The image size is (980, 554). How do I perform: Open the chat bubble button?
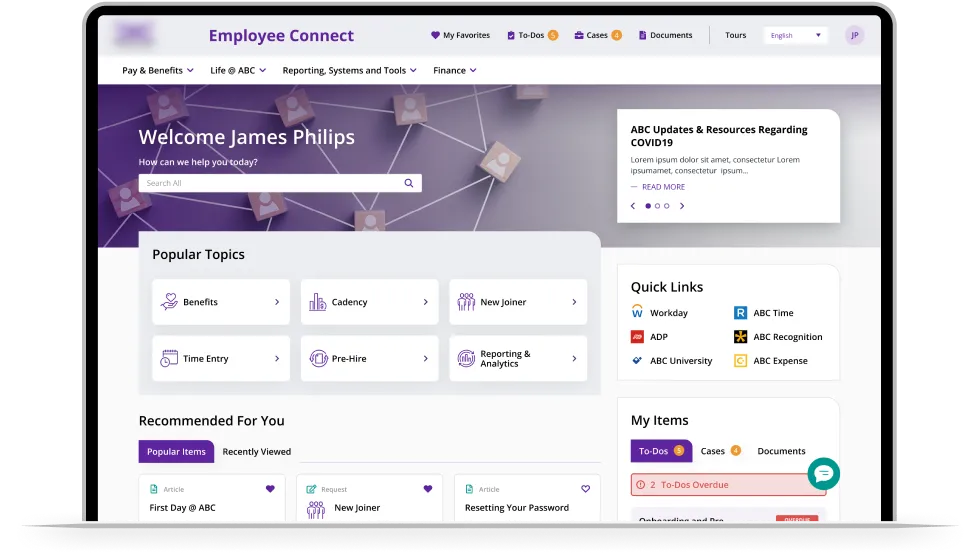coord(823,473)
